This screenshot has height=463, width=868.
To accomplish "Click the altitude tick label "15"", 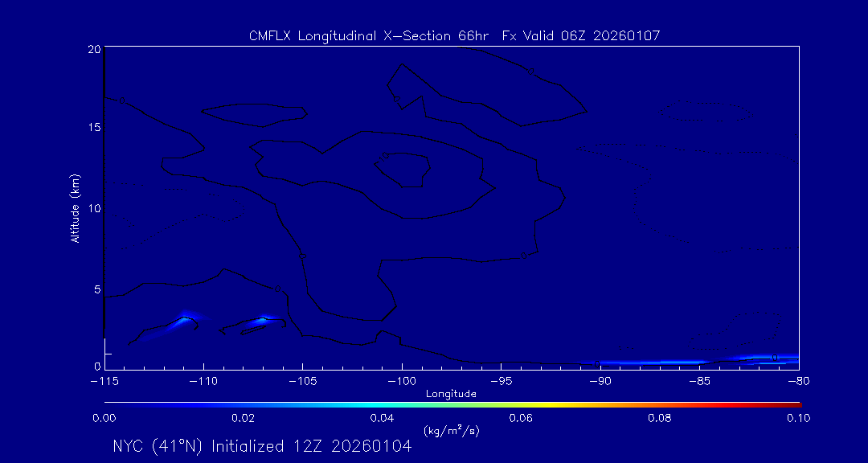I will [x=93, y=127].
